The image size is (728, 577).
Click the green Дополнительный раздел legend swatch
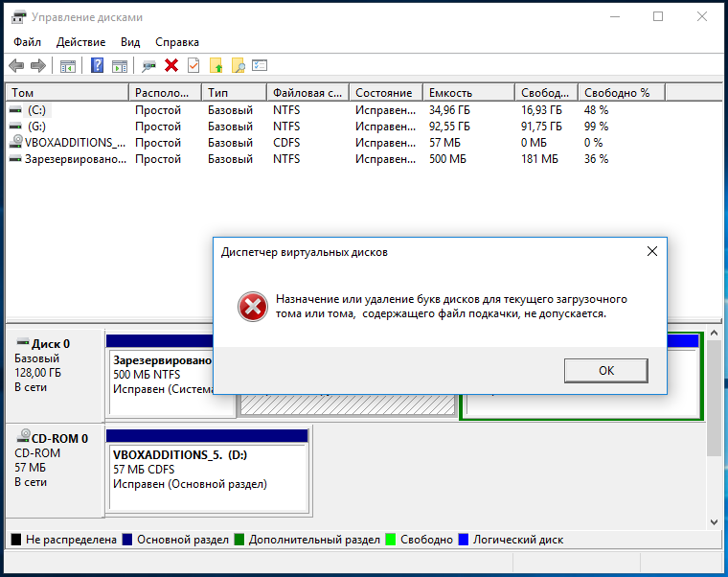coord(239,540)
